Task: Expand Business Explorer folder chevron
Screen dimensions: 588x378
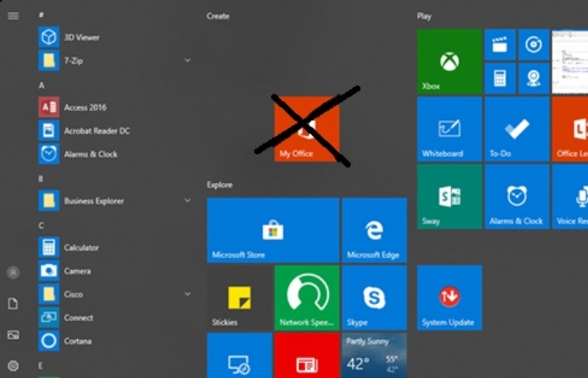Action: point(187,200)
